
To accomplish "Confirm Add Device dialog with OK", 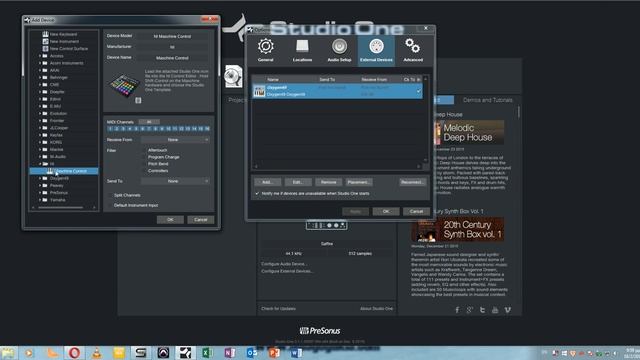I will click(x=170, y=220).
